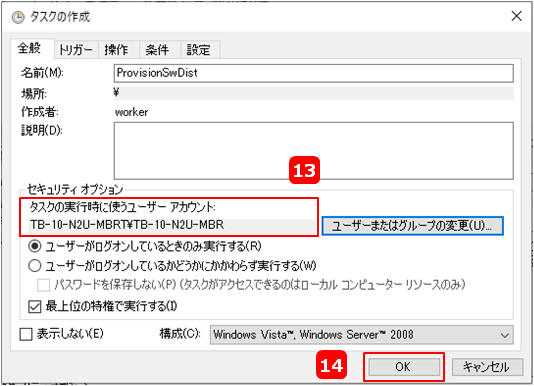Enable the 表示しない checkbox
The height and width of the screenshot is (386, 534).
coord(26,334)
